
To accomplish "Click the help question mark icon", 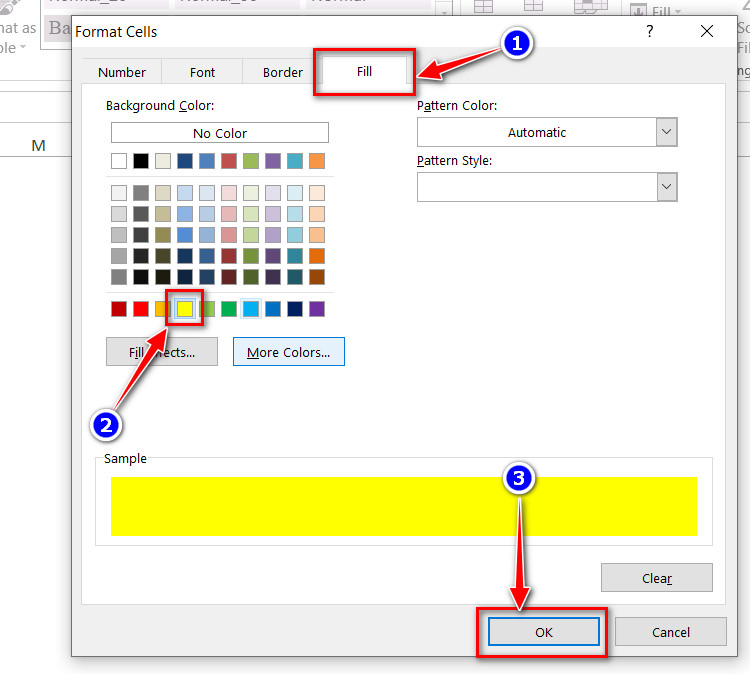I will [x=649, y=31].
